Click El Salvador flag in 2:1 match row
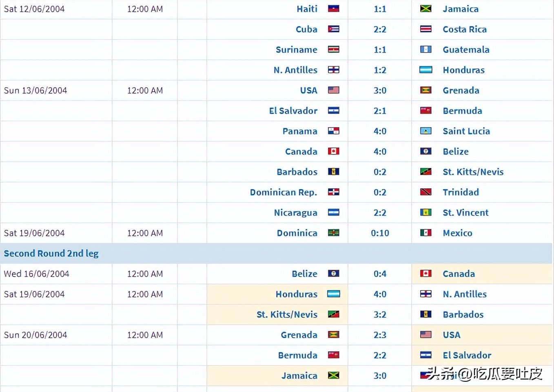The height and width of the screenshot is (392, 554). [x=333, y=110]
